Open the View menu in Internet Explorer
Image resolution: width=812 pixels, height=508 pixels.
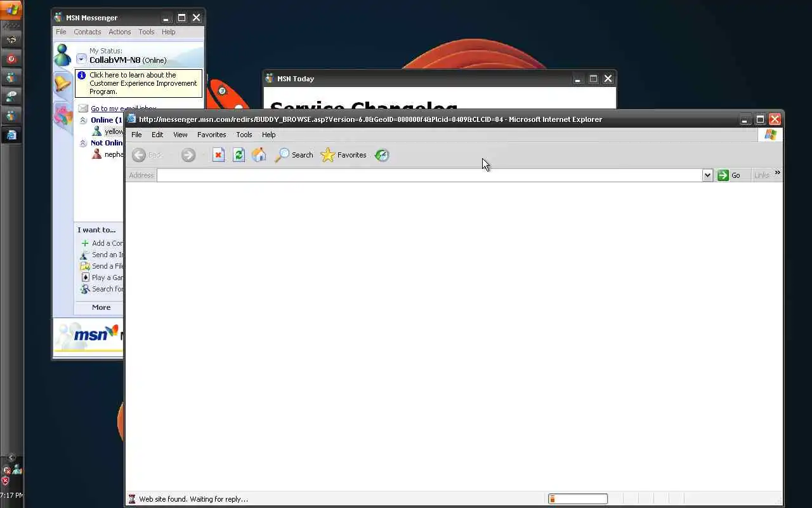180,135
